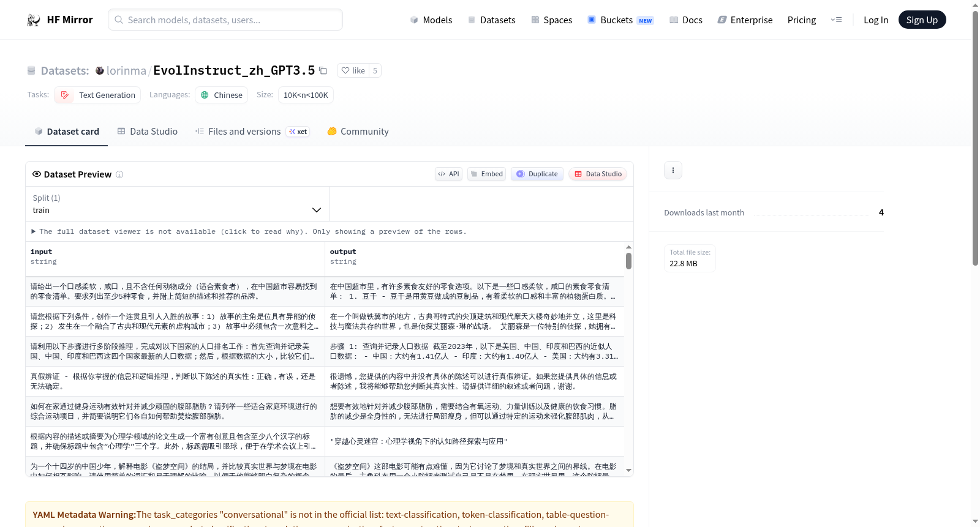Focus the search models and datasets field
This screenshot has width=980, height=527.
(x=225, y=20)
